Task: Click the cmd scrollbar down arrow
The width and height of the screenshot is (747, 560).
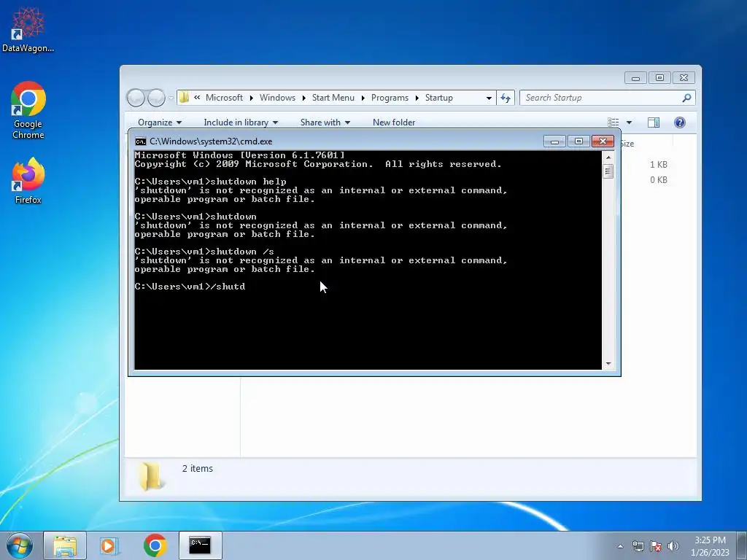Action: (608, 364)
